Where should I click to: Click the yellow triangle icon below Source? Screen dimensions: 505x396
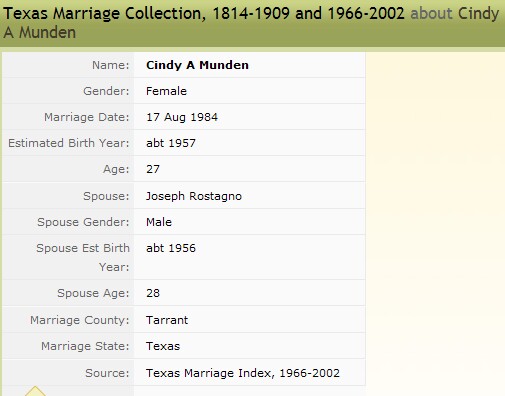click(x=35, y=391)
